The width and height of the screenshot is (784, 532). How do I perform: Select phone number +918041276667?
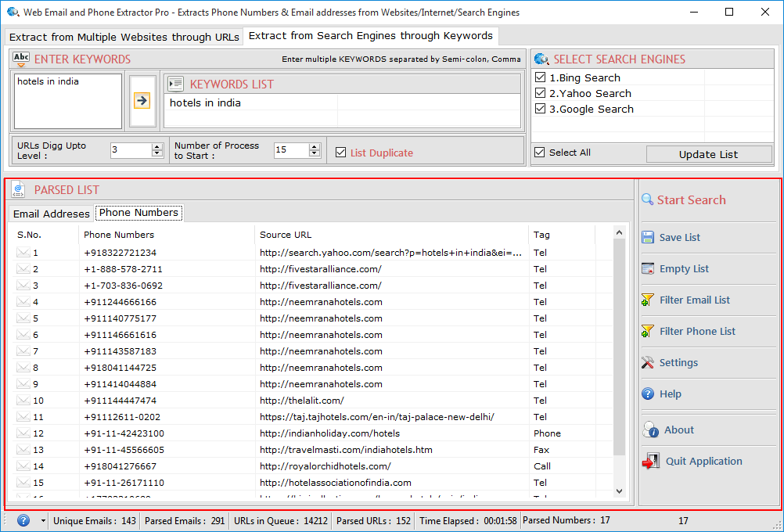pyautogui.click(x=120, y=466)
